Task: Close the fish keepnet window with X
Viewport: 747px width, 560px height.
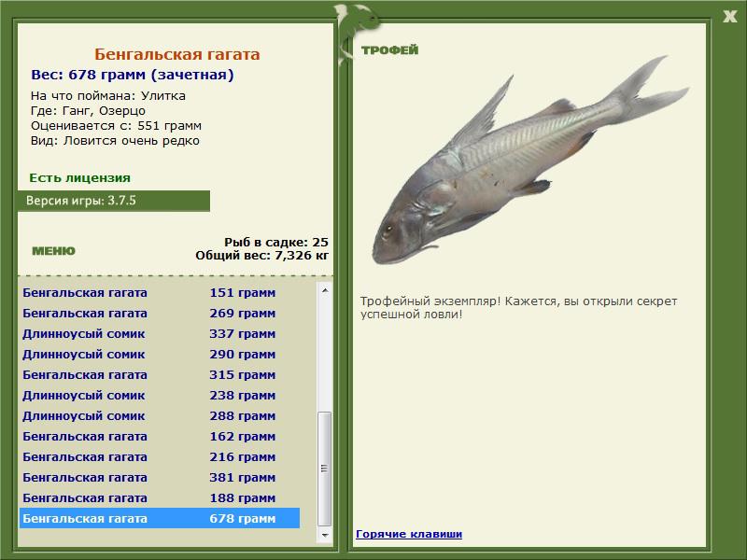Action: tap(729, 17)
